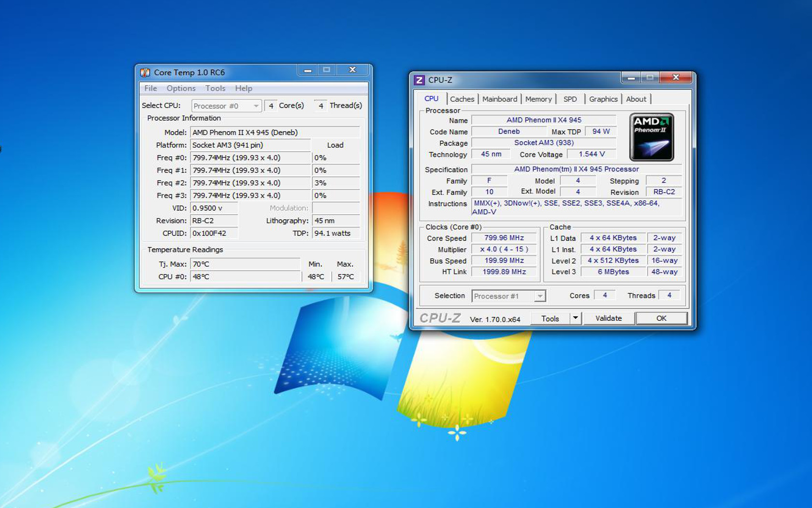Close the Core Temp window

(x=353, y=70)
